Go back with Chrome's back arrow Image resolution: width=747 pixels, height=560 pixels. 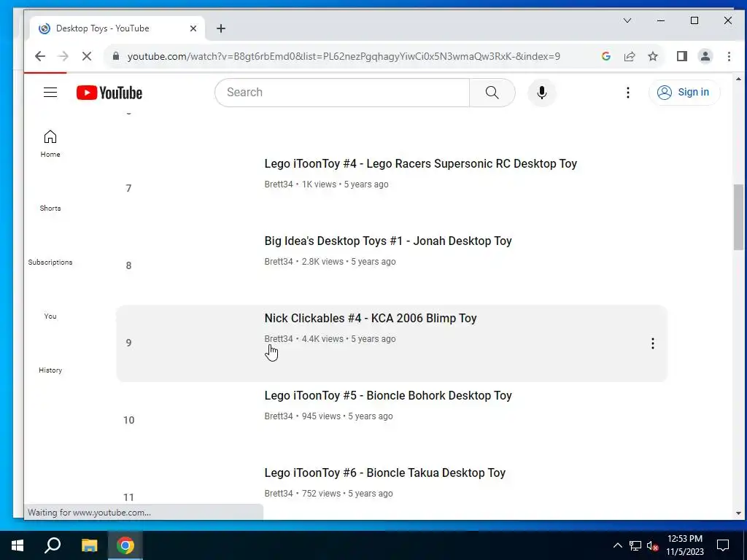[x=40, y=56]
